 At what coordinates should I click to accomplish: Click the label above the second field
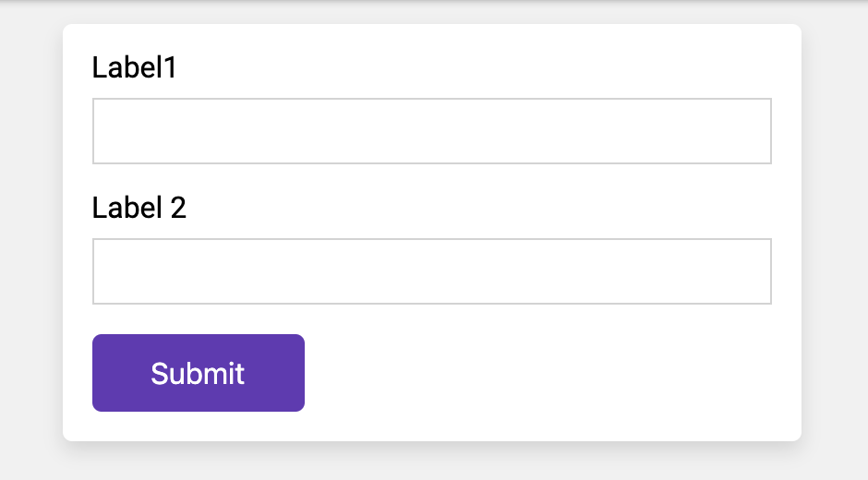(139, 208)
